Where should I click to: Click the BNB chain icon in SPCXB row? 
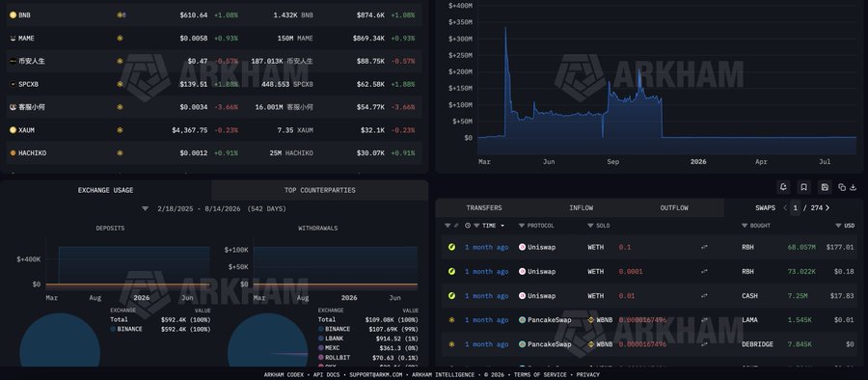tap(120, 84)
